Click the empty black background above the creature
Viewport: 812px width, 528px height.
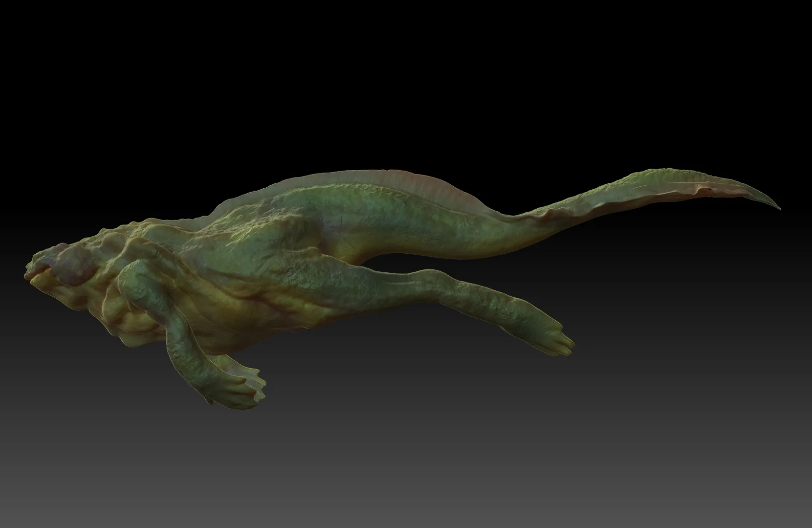coord(391,73)
